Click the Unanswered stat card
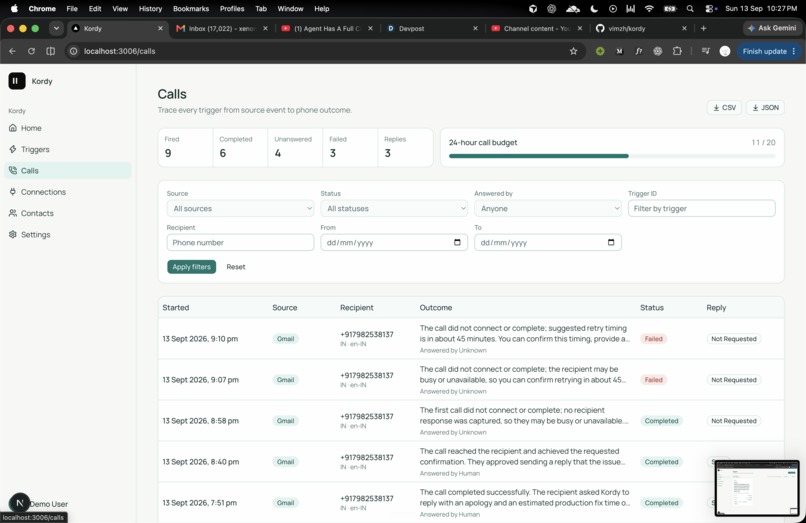806x523 pixels. coord(295,147)
